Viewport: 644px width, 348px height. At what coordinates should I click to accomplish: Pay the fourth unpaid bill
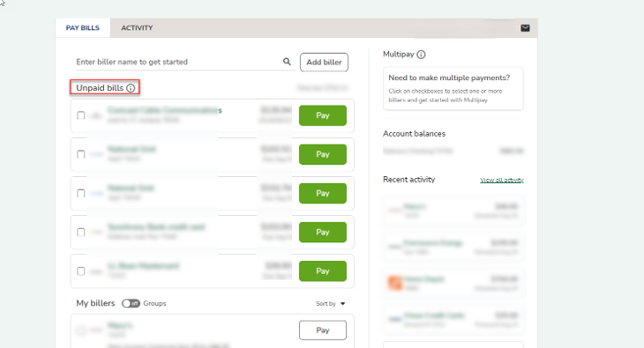coord(323,233)
